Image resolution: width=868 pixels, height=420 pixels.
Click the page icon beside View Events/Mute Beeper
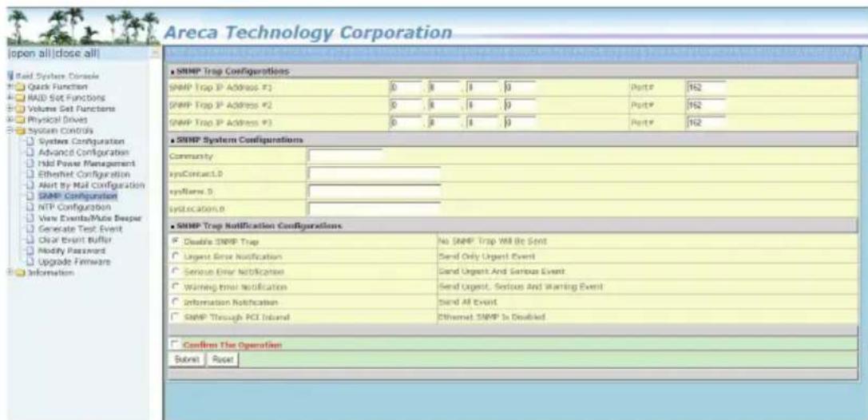(31, 218)
